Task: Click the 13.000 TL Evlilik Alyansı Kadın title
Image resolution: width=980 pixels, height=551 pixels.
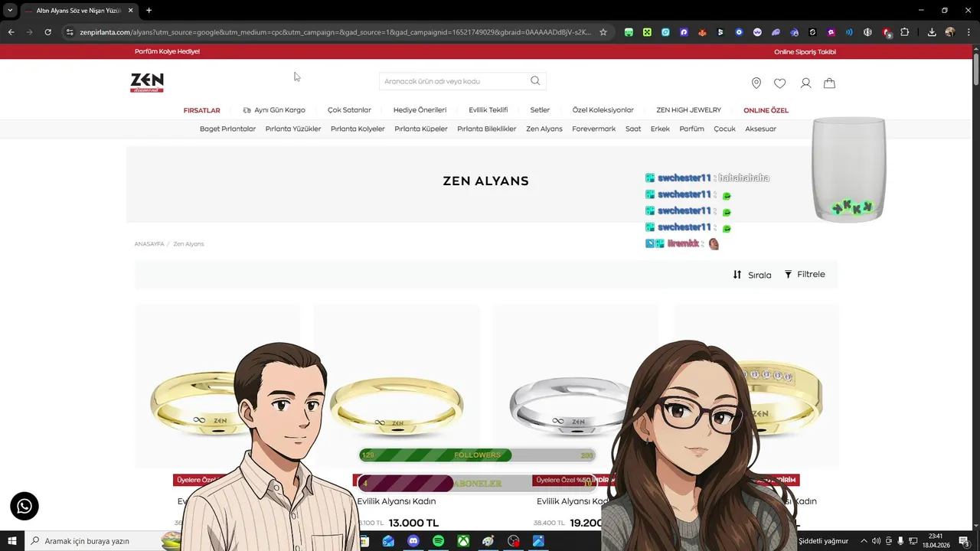Action: [x=396, y=501]
